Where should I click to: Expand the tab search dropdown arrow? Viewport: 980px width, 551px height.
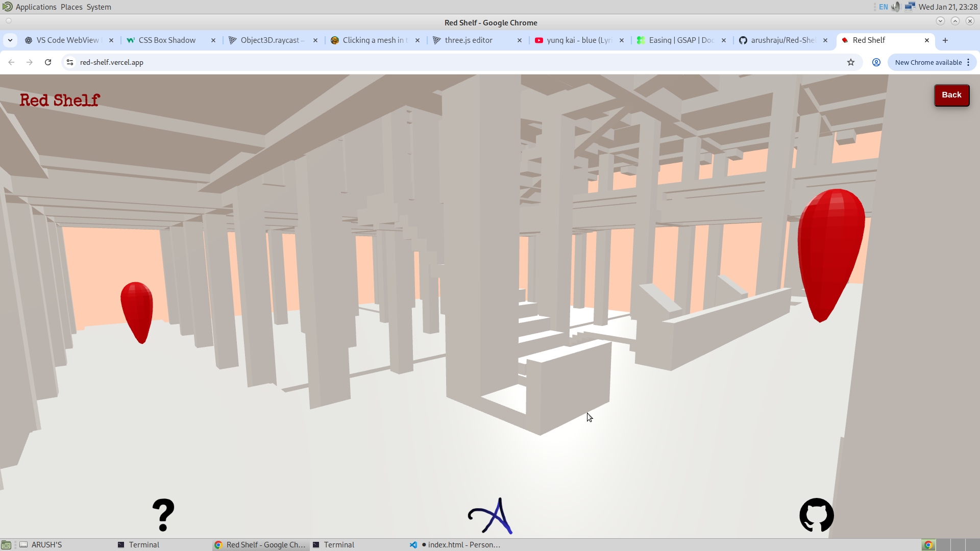coord(10,40)
